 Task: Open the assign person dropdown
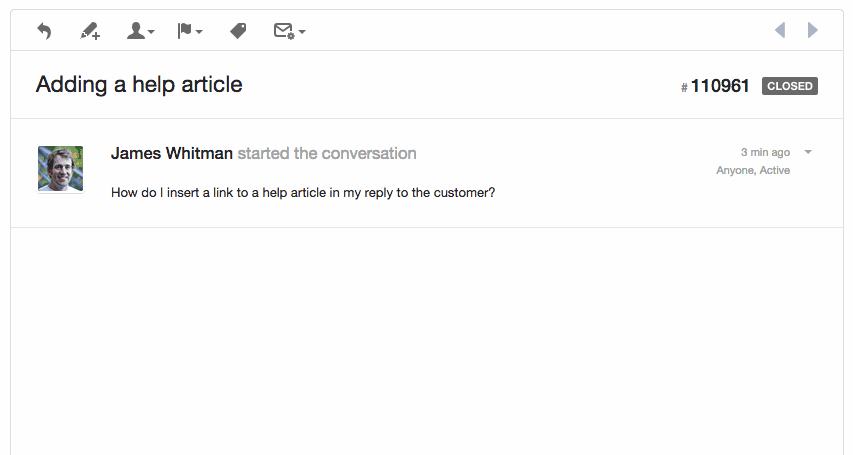pyautogui.click(x=140, y=31)
